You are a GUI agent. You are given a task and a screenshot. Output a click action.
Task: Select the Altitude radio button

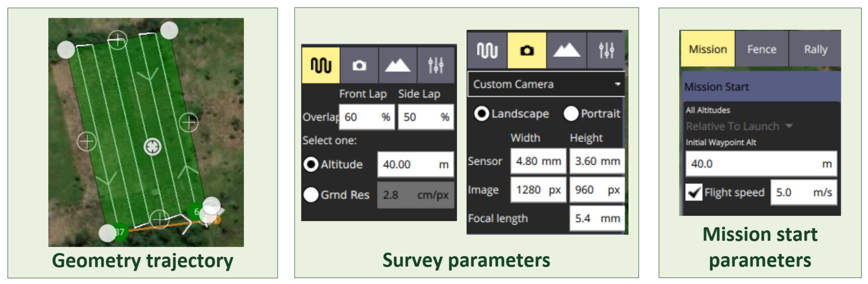311,164
